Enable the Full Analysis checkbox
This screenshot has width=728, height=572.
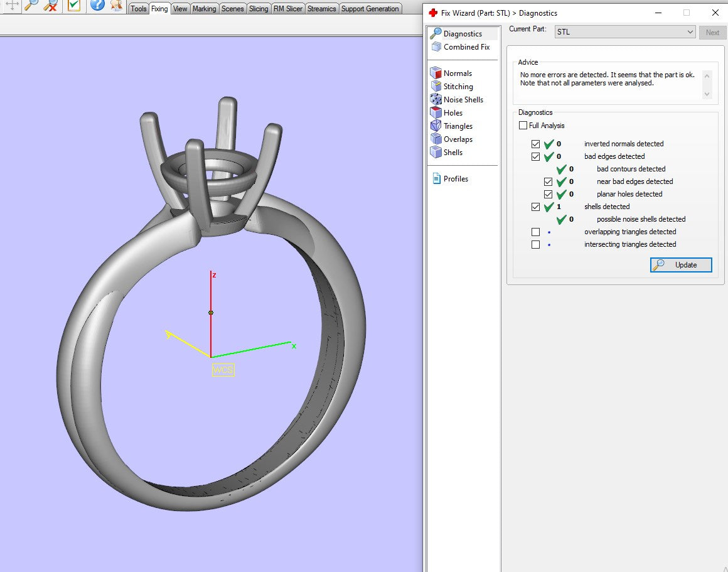click(523, 126)
